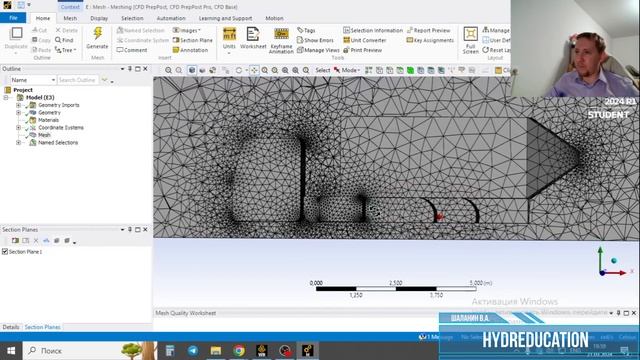Open the Mode selection dropdown
The width and height of the screenshot is (640, 360).
tap(347, 70)
